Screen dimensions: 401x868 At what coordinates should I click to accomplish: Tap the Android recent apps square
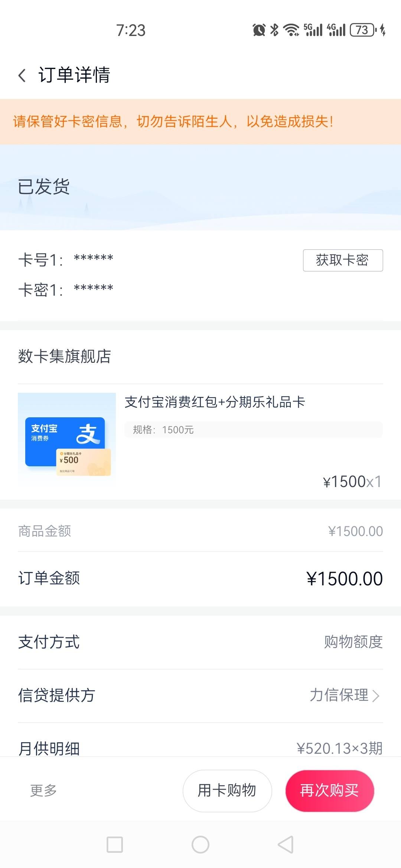click(x=115, y=845)
